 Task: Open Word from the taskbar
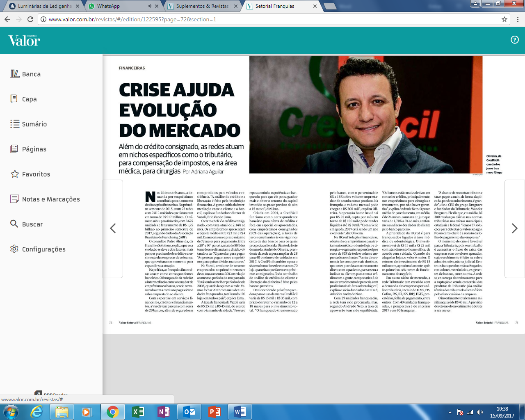(x=240, y=412)
